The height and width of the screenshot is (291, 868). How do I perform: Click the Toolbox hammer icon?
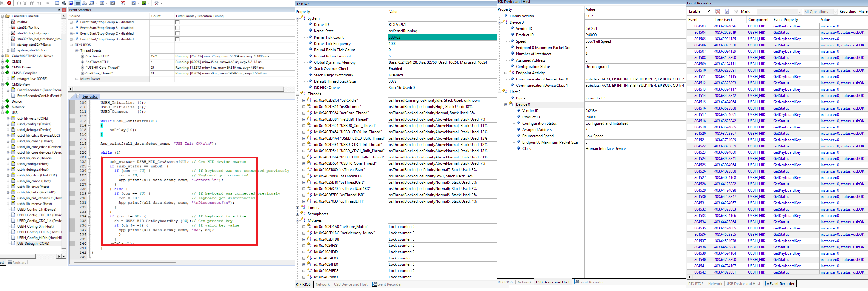[x=157, y=3]
